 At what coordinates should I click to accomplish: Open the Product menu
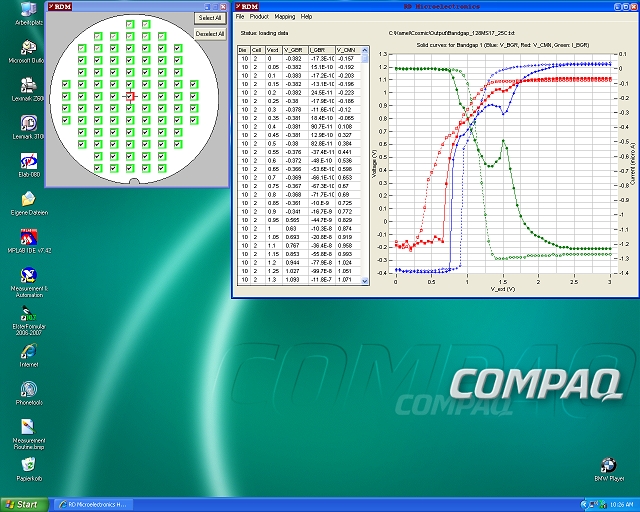click(x=259, y=17)
